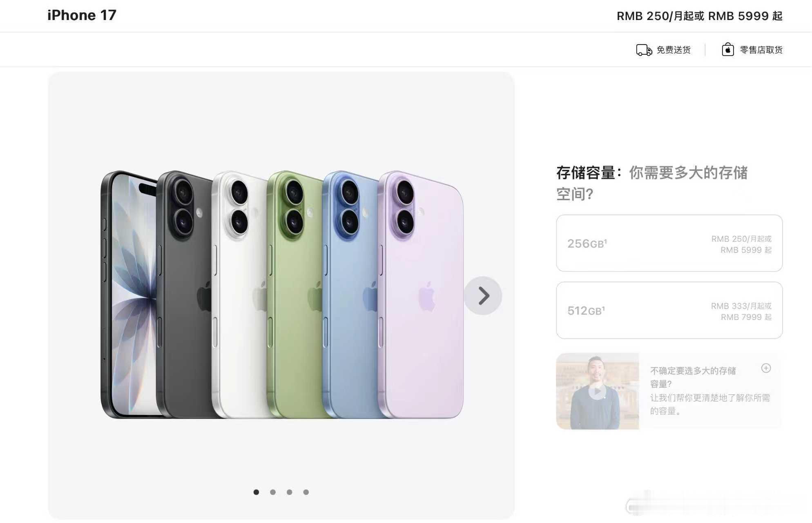Click the free delivery truck icon
Screen dimensions: 812x523
pos(644,50)
